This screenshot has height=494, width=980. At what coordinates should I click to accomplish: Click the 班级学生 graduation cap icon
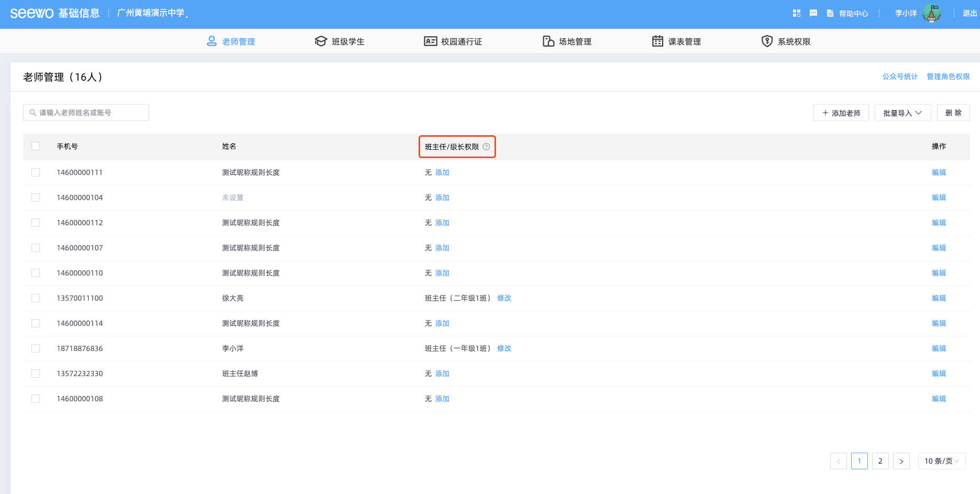[321, 41]
